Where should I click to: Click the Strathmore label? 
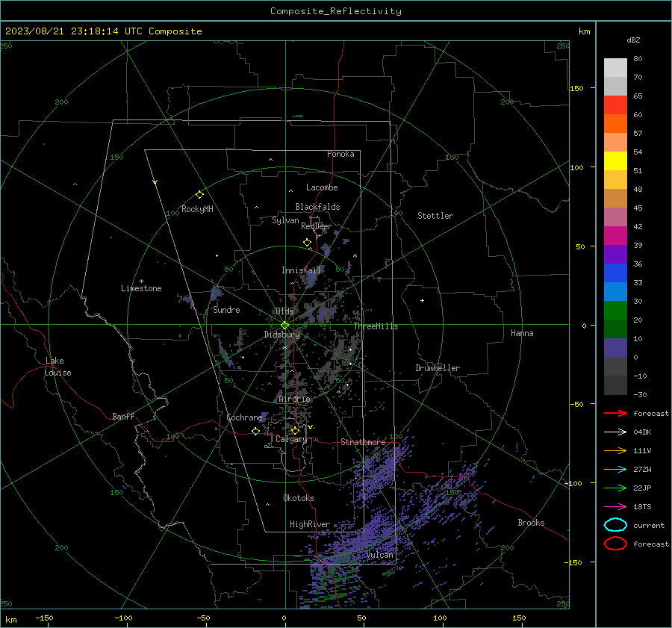[363, 442]
